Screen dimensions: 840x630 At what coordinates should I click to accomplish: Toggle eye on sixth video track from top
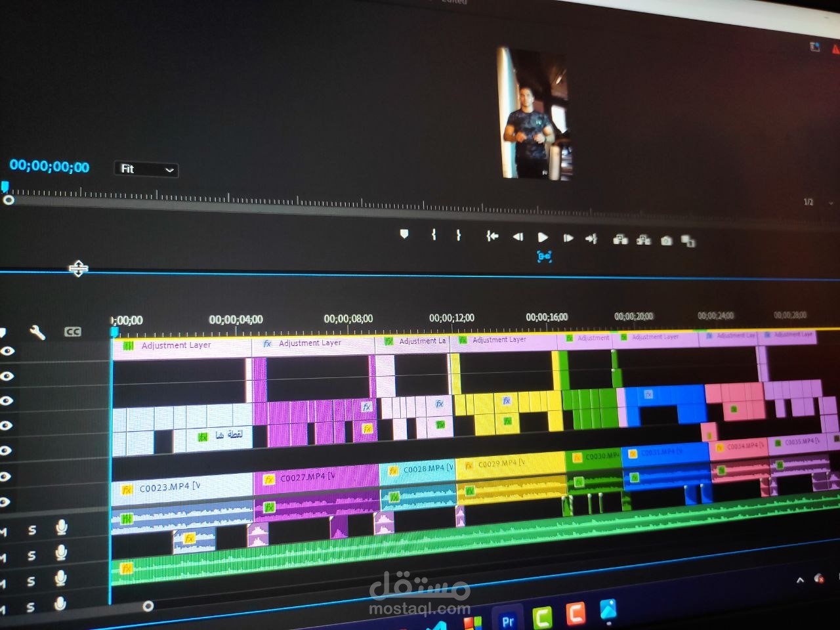[5, 476]
